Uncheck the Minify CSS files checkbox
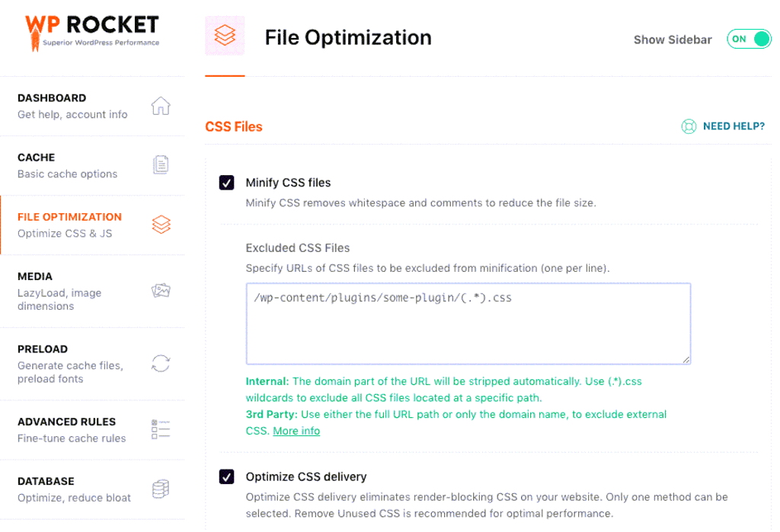This screenshot has width=780, height=532. (227, 183)
